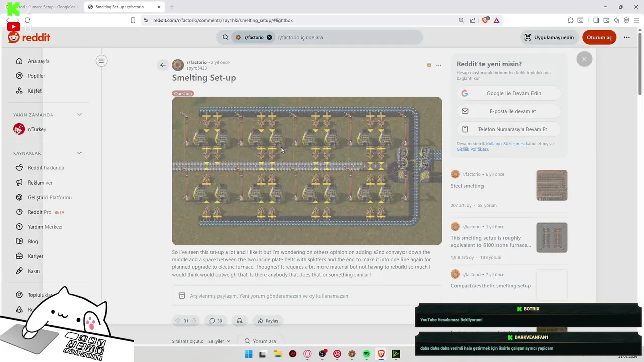Screen dimensions: 644x362
Task: Click the Oturum aç login button
Action: [x=599, y=37]
